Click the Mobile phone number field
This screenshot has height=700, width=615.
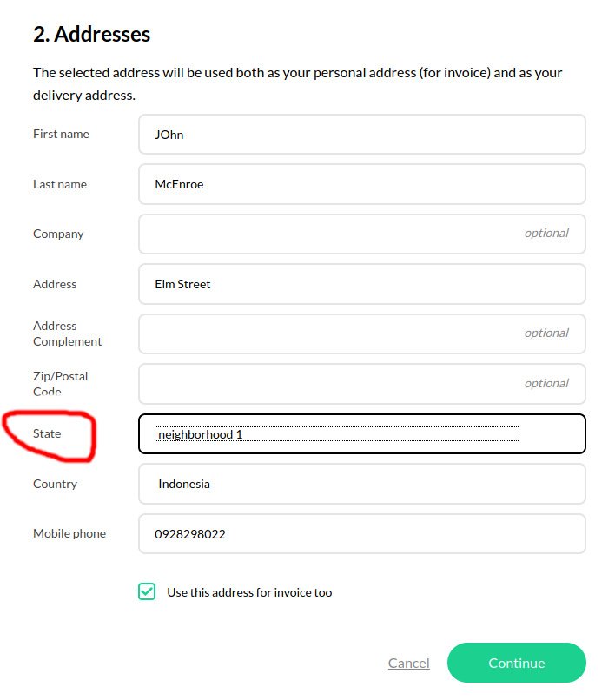[361, 534]
